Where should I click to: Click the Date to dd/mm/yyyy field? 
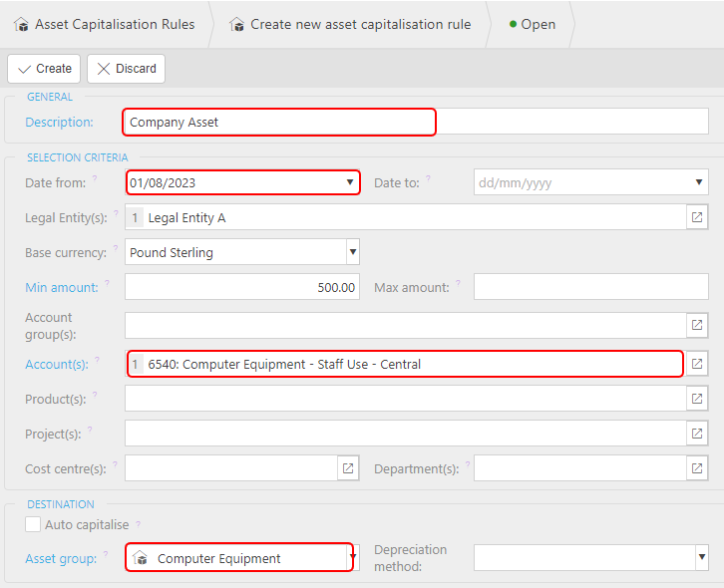pos(591,182)
